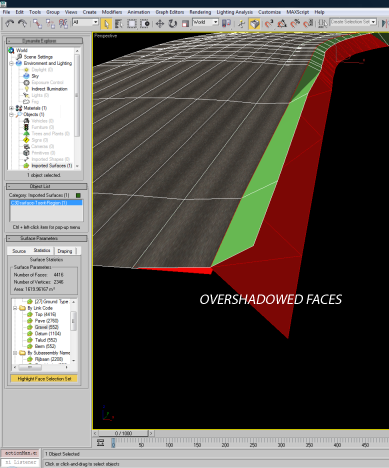This screenshot has height=468, width=389.
Task: Switch to the Source tab
Action: point(19,251)
